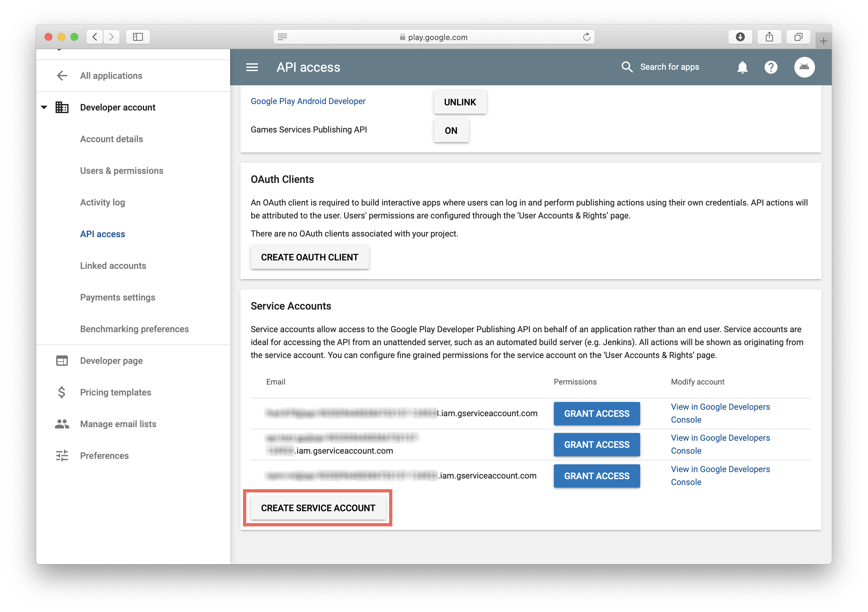
Task: Collapse the Developer account section
Action: [44, 107]
